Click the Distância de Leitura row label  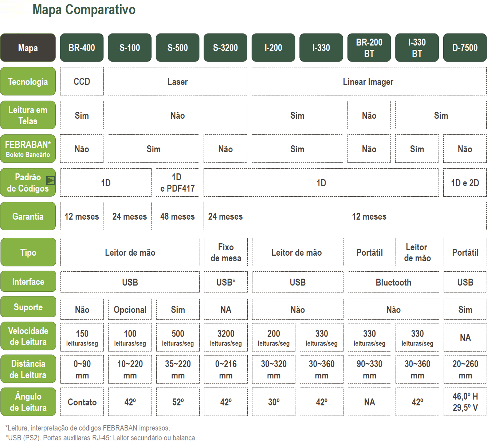click(x=28, y=369)
